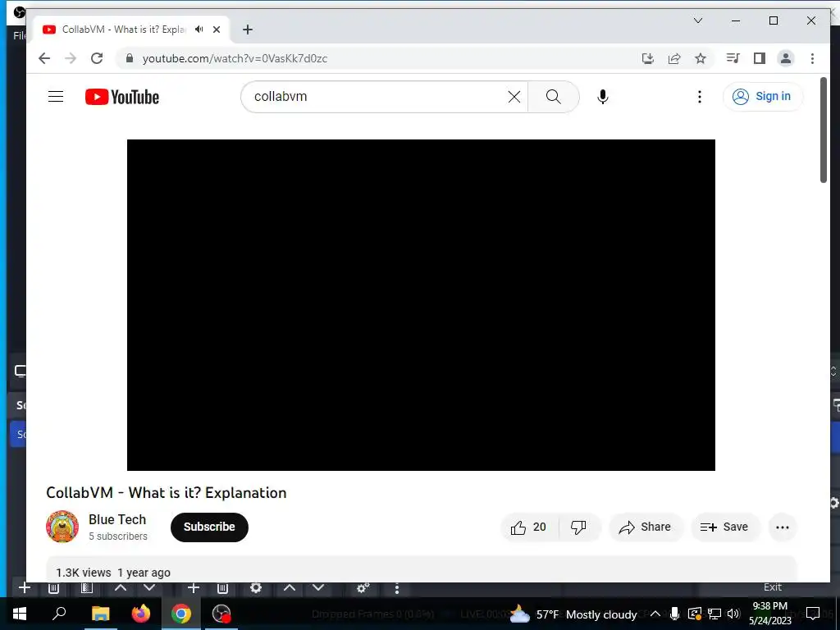Open network tray icon
This screenshot has height=630, width=840.
[714, 614]
